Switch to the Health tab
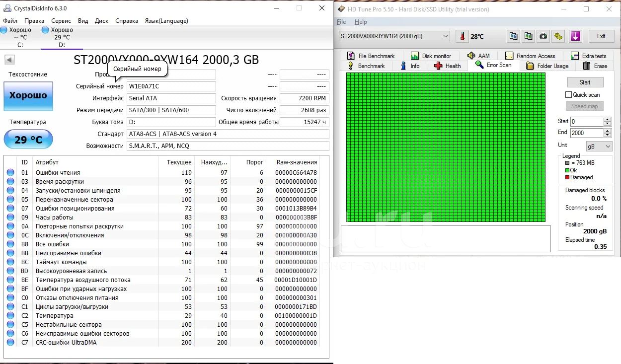This screenshot has width=621, height=364. click(447, 66)
